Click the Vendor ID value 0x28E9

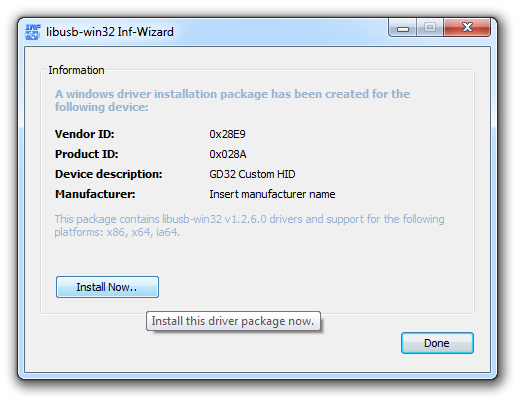click(x=227, y=134)
